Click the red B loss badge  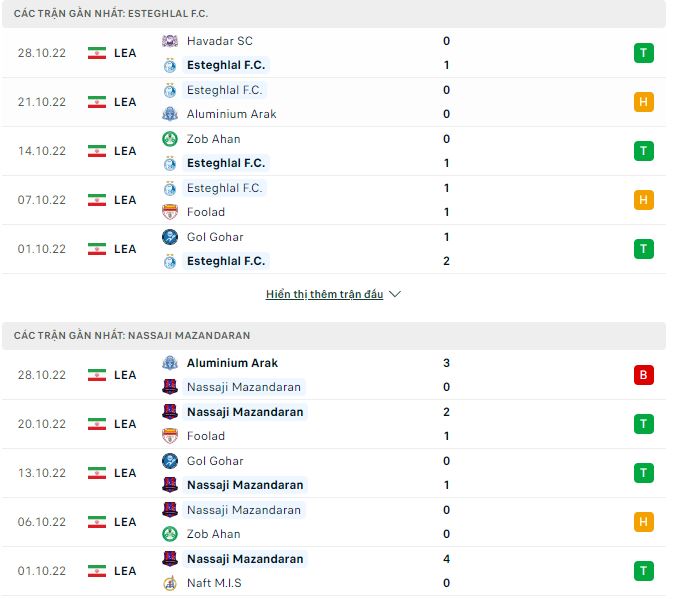tap(643, 375)
